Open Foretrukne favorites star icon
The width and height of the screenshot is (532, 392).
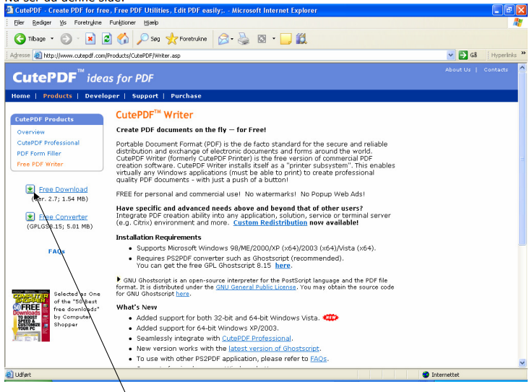tap(172, 39)
